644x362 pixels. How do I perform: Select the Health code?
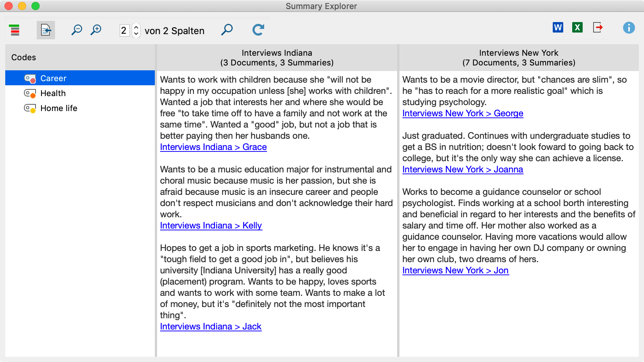(80, 93)
